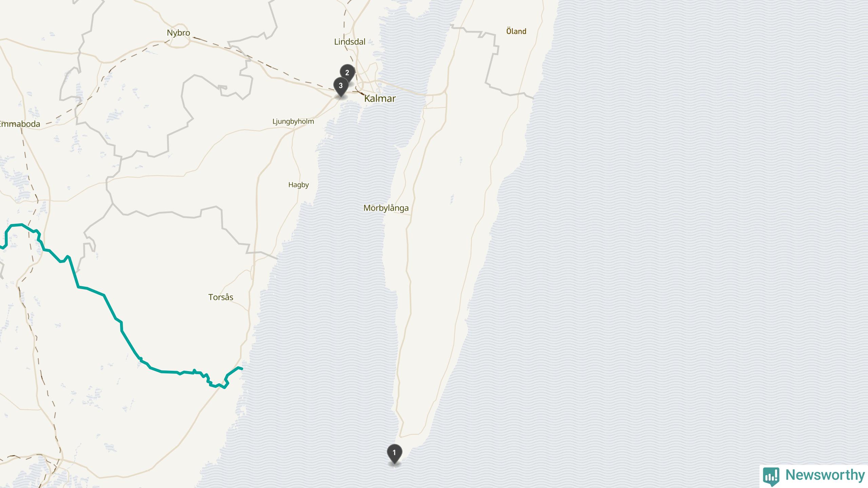Select the Hagby label

(298, 185)
